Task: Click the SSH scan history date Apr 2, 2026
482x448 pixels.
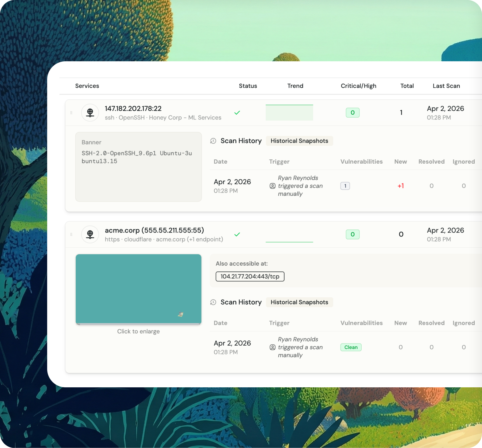Action: [232, 182]
